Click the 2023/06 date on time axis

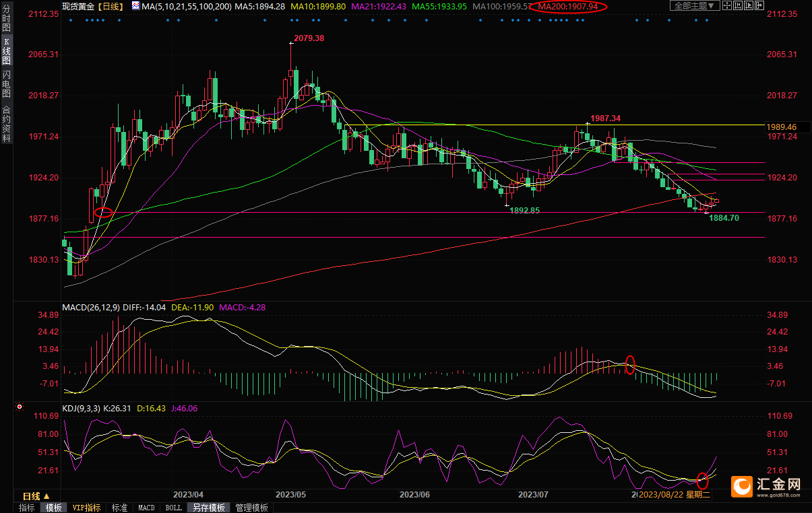[414, 494]
